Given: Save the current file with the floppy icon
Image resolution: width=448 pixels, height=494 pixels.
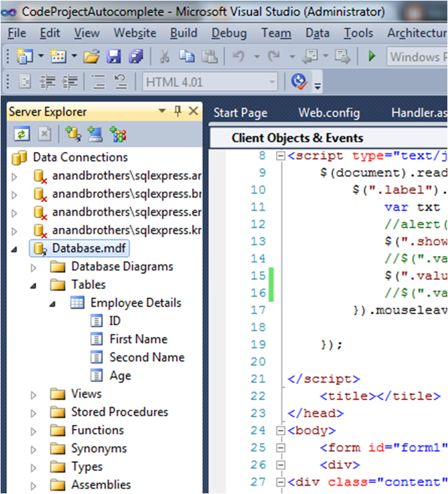Looking at the screenshot, I should point(113,57).
